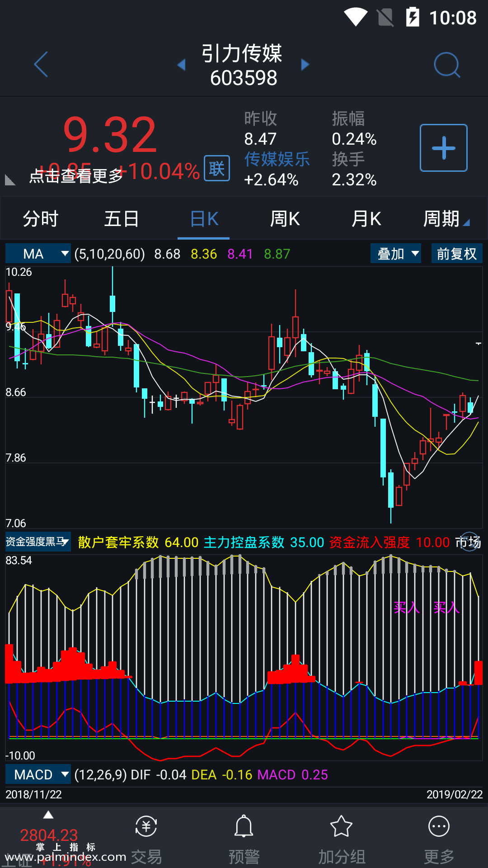Tap the MACD parameters (12,26,9)
Screen dimensions: 488x868
click(x=100, y=774)
